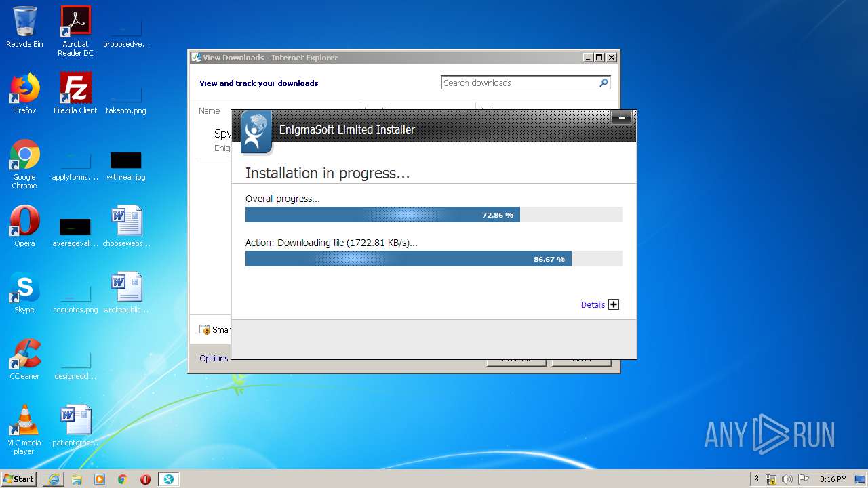Open Windows Explorer folder taskbar icon

tap(77, 479)
